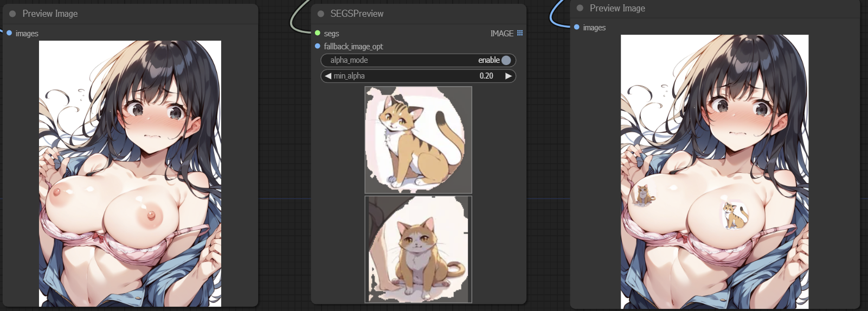The height and width of the screenshot is (311, 868).
Task: Toggle the alpha_mode enable switch
Action: pyautogui.click(x=506, y=60)
